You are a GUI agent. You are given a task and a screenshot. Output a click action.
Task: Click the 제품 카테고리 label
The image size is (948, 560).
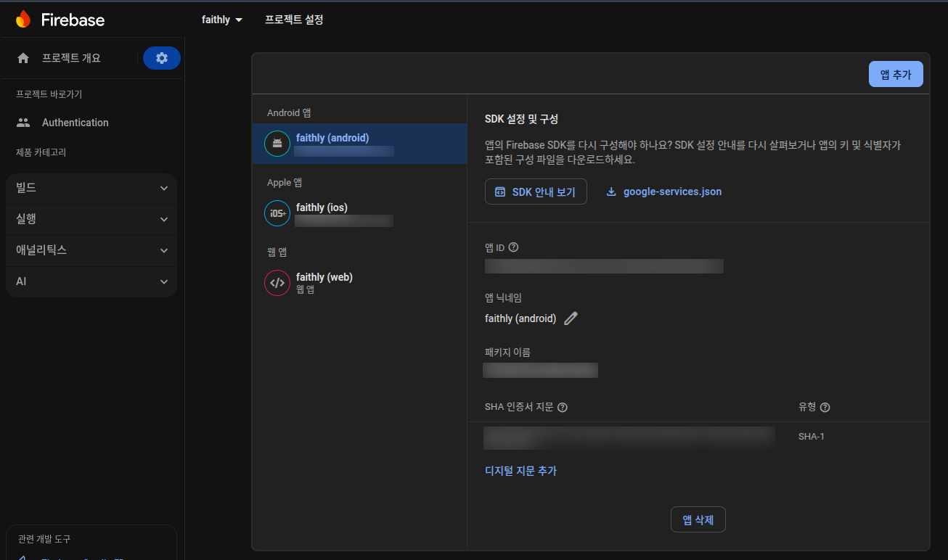(41, 152)
